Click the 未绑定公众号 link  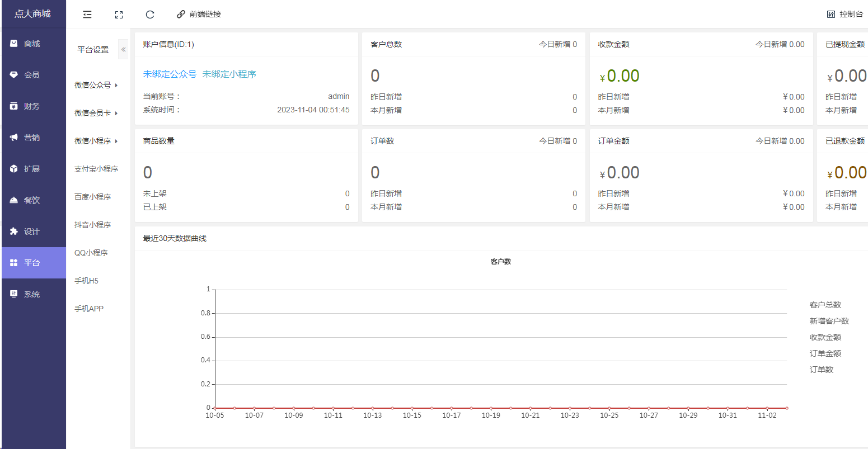click(170, 73)
